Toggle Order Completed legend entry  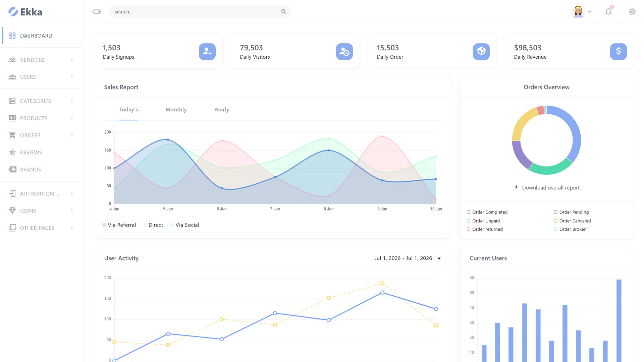tap(487, 212)
